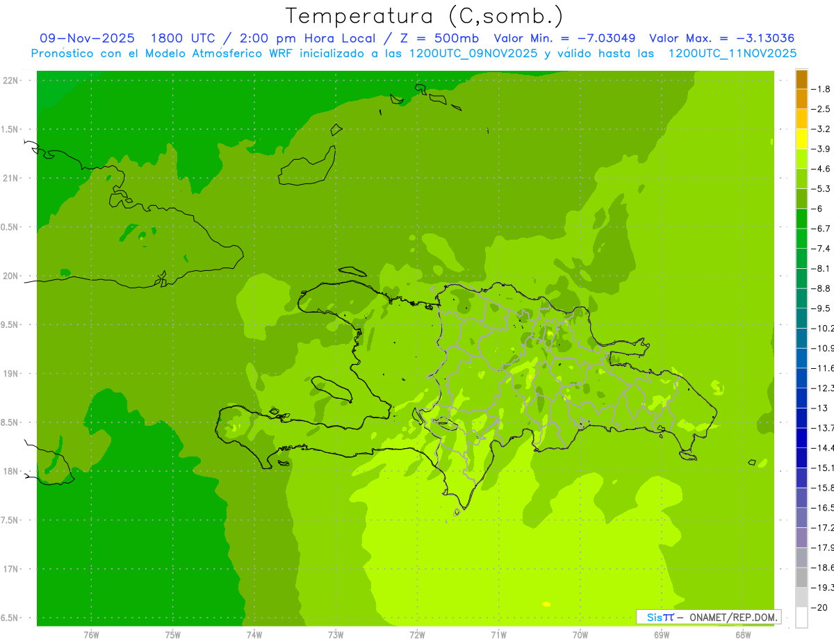This screenshot has width=834, height=644.
Task: Select the 'Valor Min. = -7.03049' text
Action: click(x=564, y=38)
